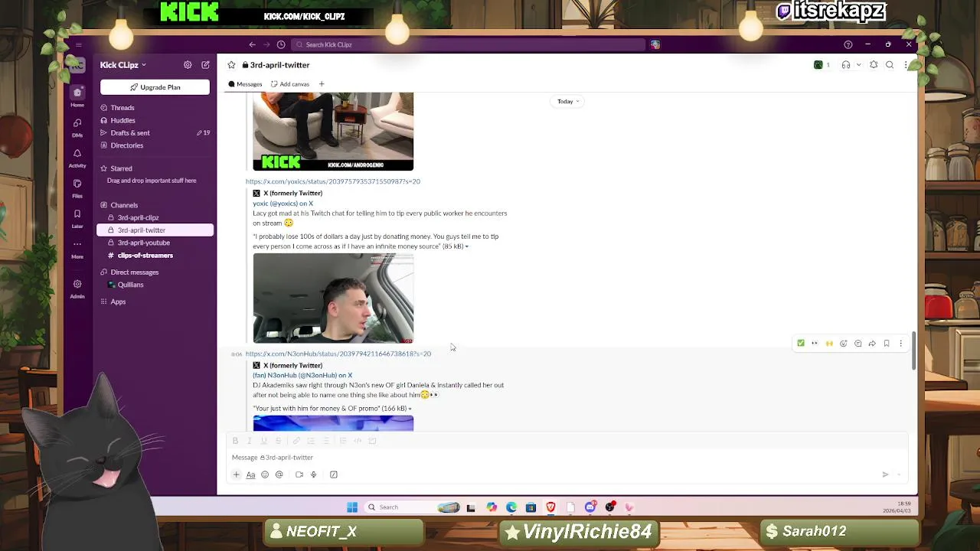
Task: Open the yoxics x.com status link
Action: [x=333, y=181]
